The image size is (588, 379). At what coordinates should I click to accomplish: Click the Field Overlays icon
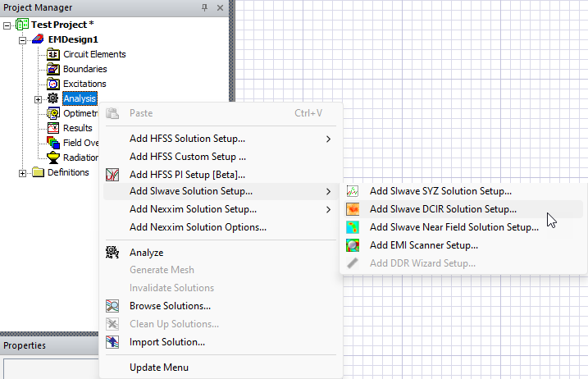(x=52, y=143)
